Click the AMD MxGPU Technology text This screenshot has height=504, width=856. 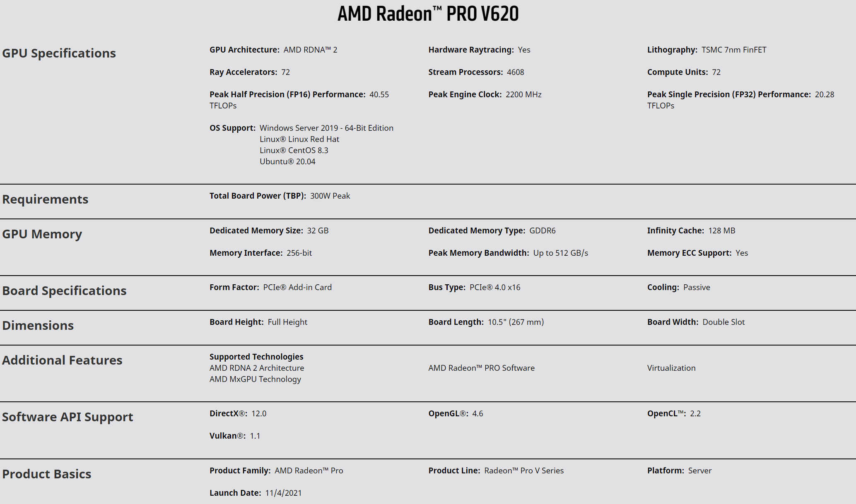tap(255, 379)
